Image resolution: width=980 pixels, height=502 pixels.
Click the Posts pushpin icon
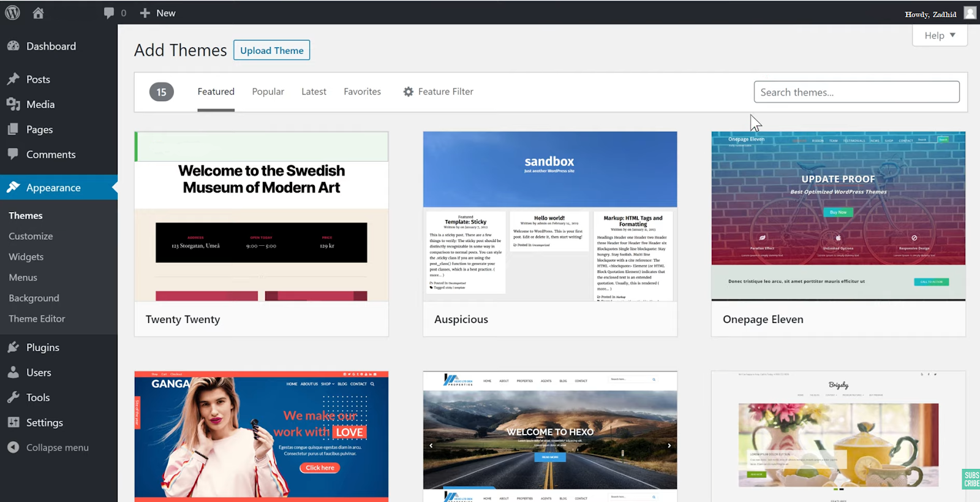tap(13, 79)
